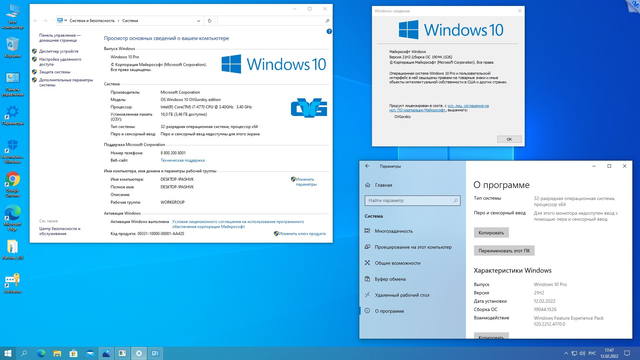
Task: Open Microsoft Store from the taskbar
Action: (x=73, y=353)
